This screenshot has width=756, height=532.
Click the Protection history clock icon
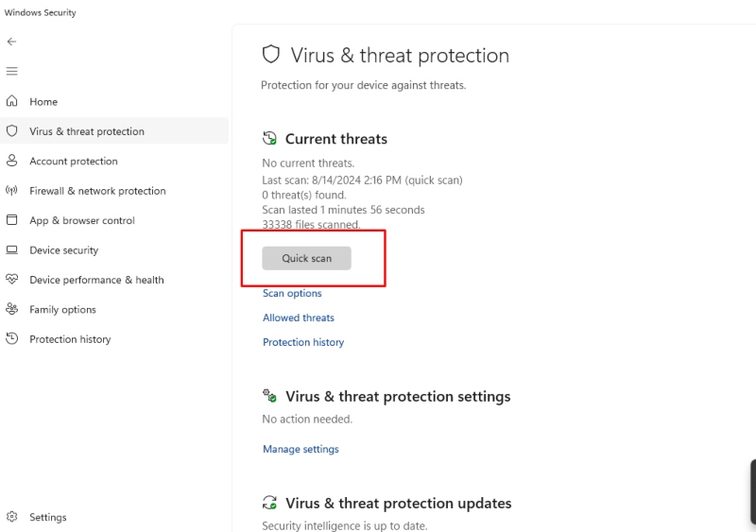point(11,338)
